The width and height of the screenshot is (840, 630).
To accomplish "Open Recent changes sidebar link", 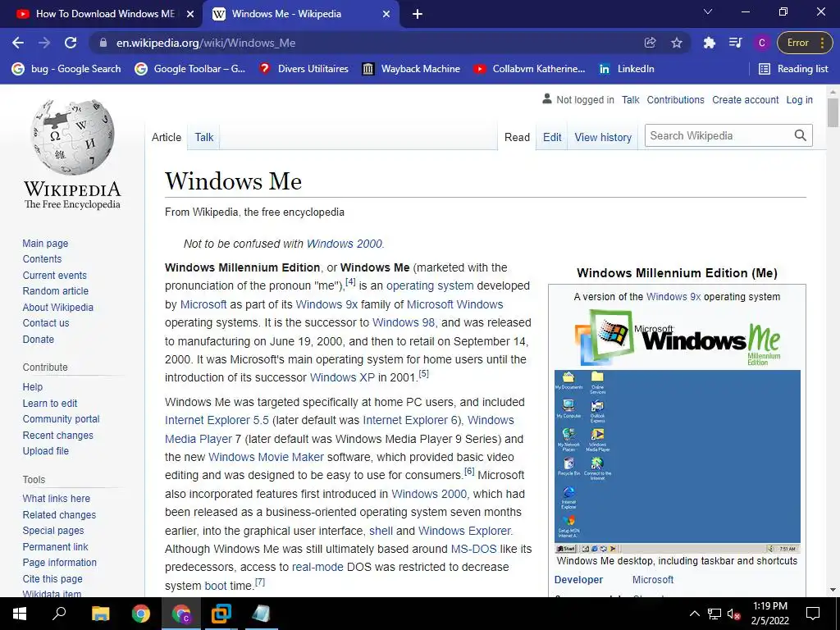I will point(58,435).
